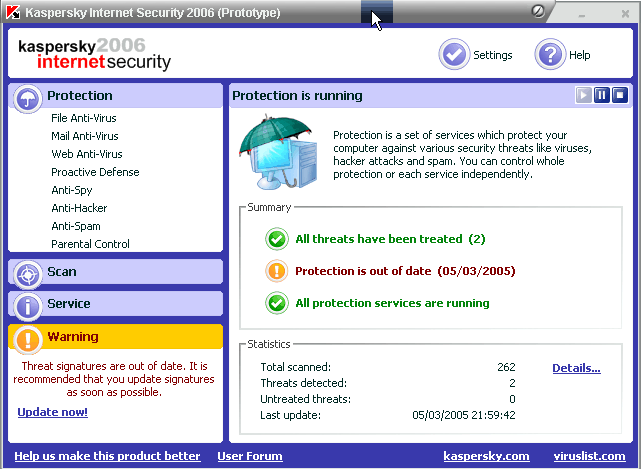Click the Settings checkmark icon
Screen dimensions: 641x469
tap(454, 54)
